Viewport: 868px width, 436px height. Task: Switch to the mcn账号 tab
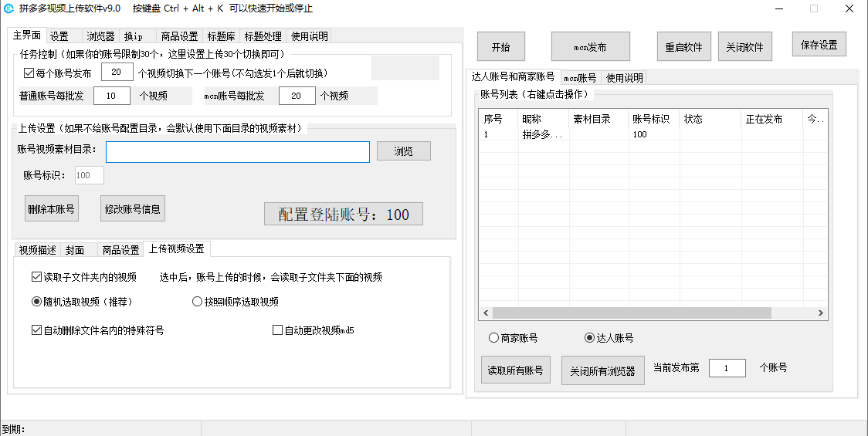point(579,78)
